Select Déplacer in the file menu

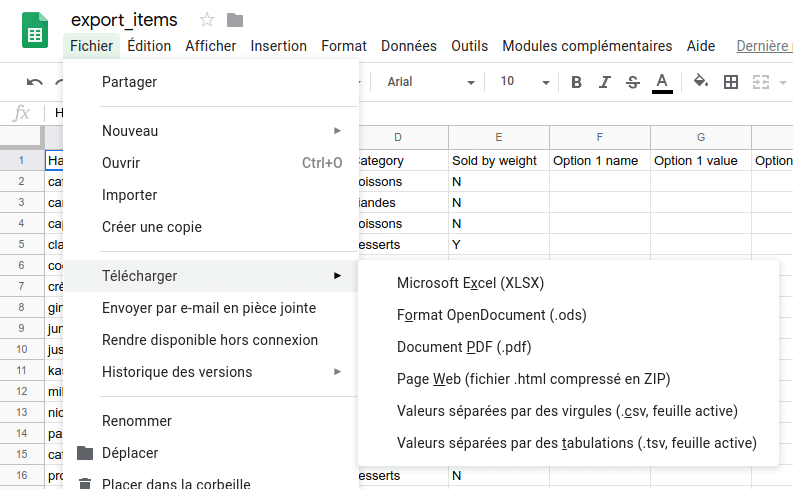pyautogui.click(x=211, y=453)
